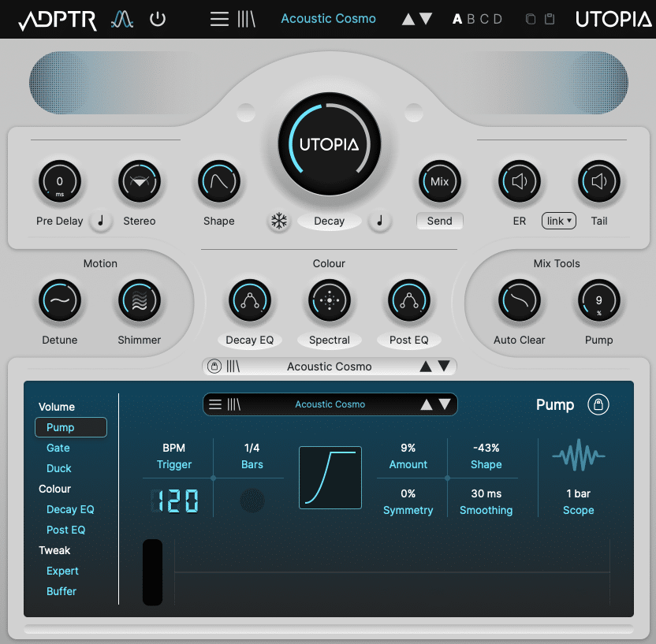Select Buffer in the Tweak section
Image resolution: width=656 pixels, height=644 pixels.
point(61,591)
